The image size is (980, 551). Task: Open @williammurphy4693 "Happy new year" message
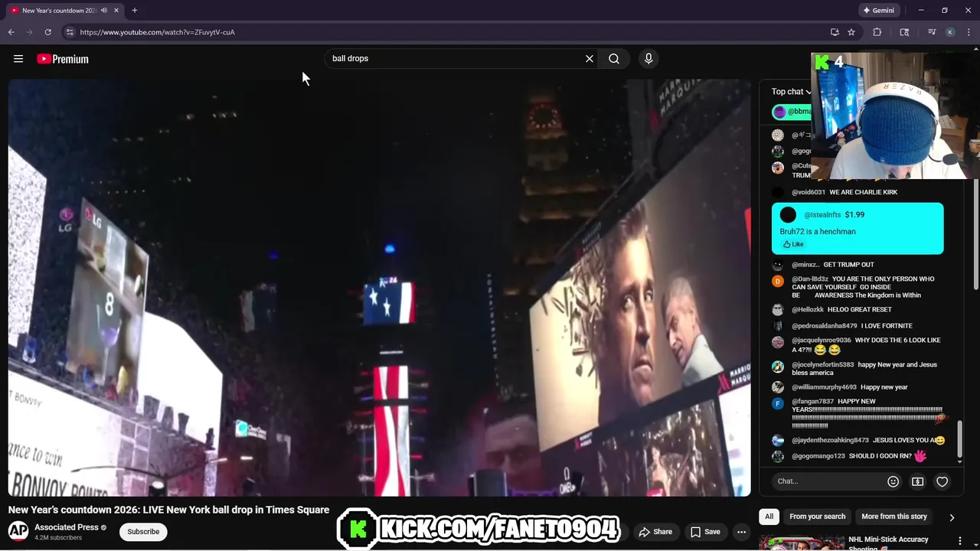(x=856, y=387)
